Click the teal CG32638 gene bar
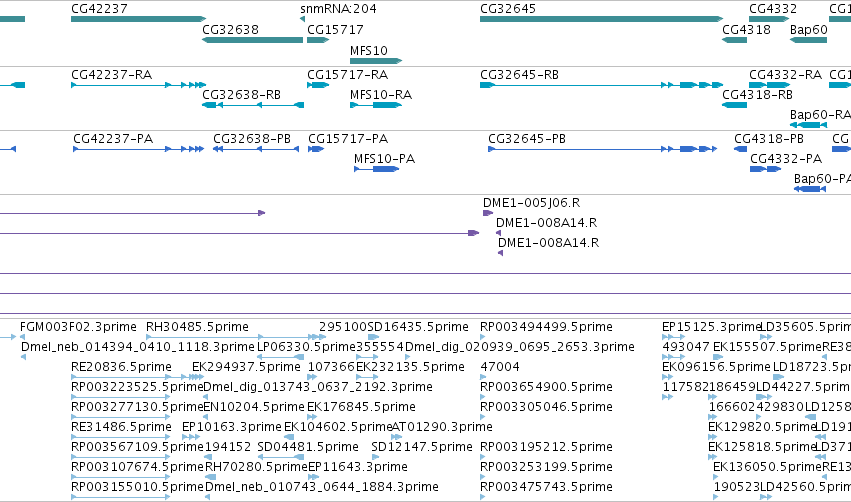The width and height of the screenshot is (851, 502). click(x=252, y=40)
